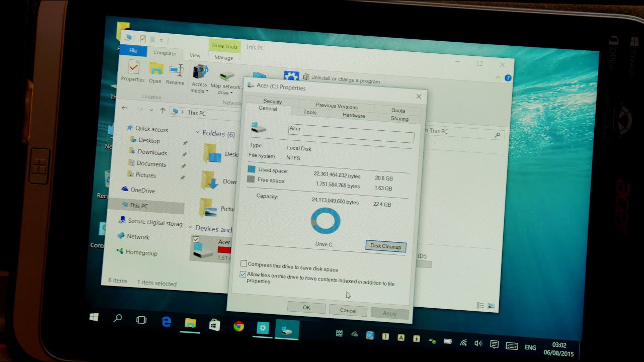Viewport: 644px width, 362px height.
Task: Select Quick access in the navigation pane
Action: pos(151,129)
